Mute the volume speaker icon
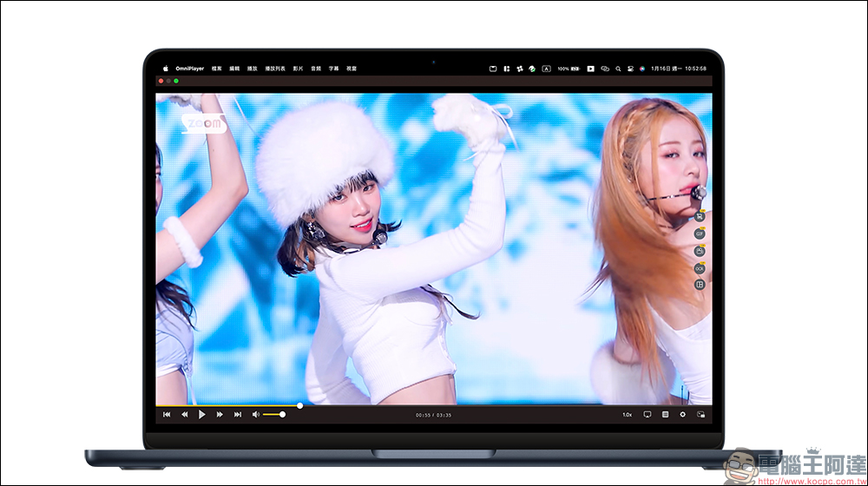Image resolution: width=868 pixels, height=486 pixels. 255,415
